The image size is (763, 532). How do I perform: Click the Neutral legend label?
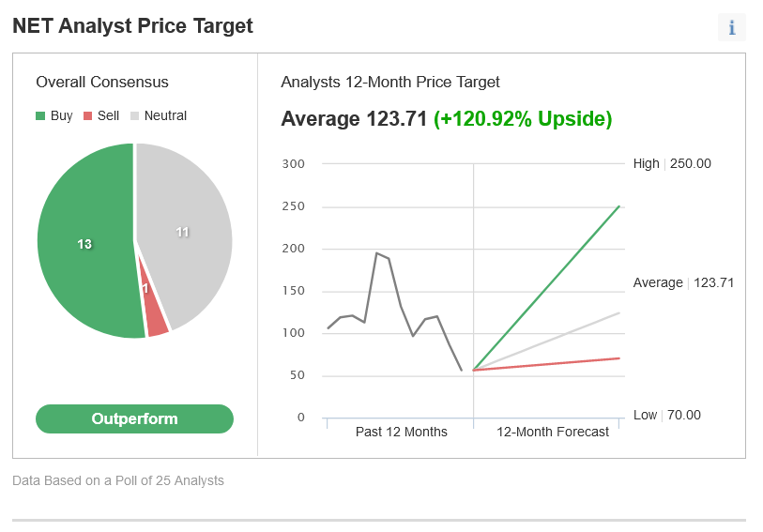(165, 115)
